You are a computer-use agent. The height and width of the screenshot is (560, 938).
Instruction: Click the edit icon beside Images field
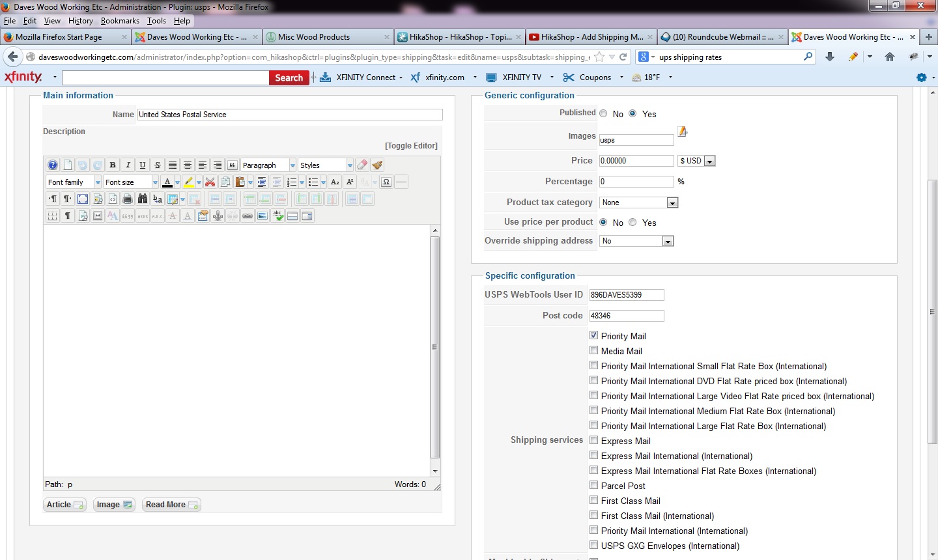[683, 132]
